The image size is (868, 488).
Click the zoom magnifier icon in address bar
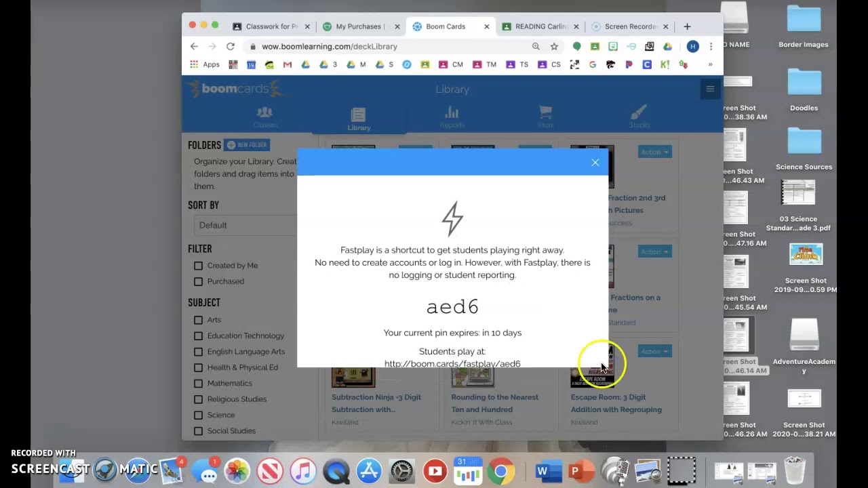(536, 46)
